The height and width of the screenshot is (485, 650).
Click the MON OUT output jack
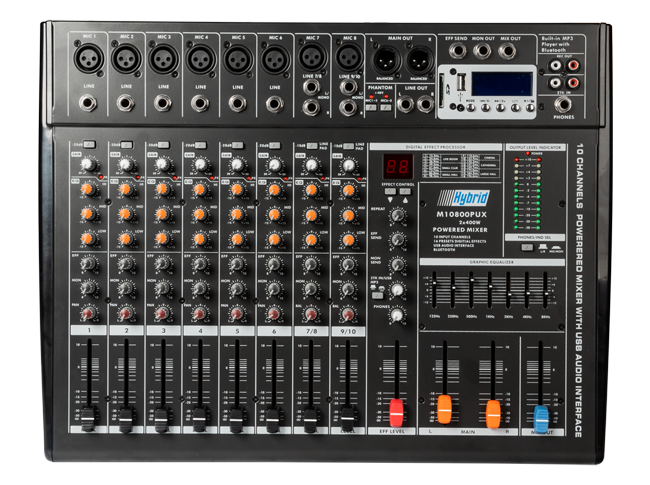[x=484, y=51]
